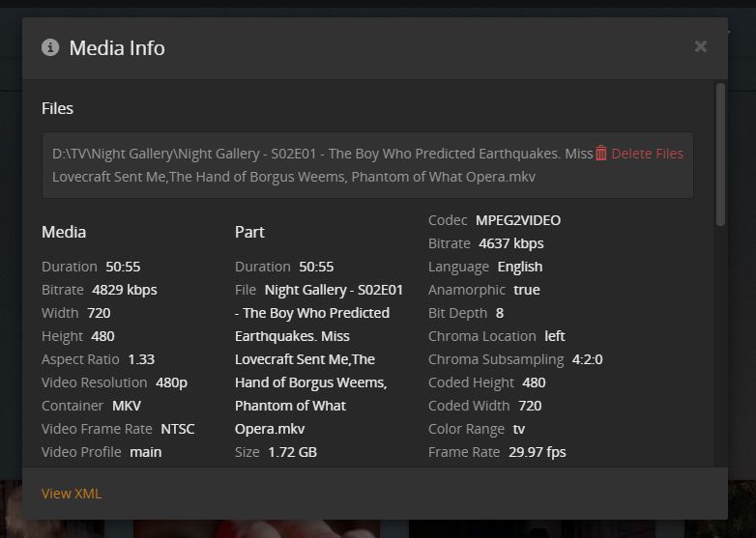Click the Files section heading
This screenshot has height=538, width=756.
click(x=57, y=108)
